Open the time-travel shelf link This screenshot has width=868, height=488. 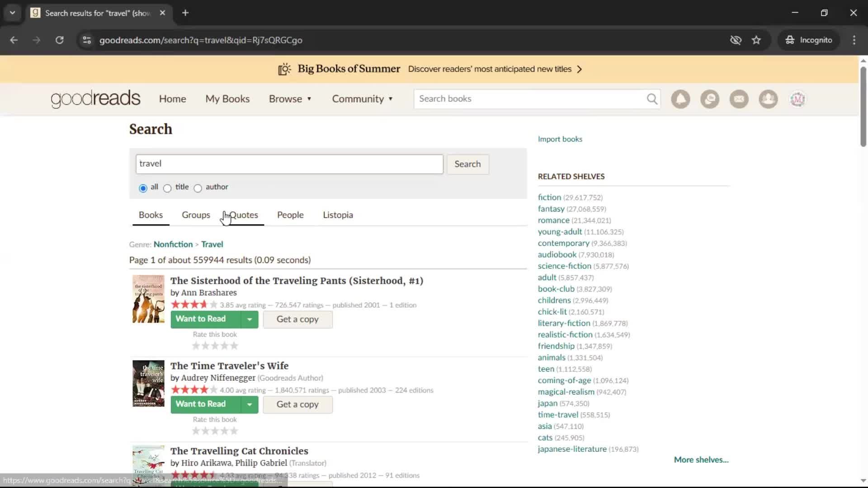[558, 415]
